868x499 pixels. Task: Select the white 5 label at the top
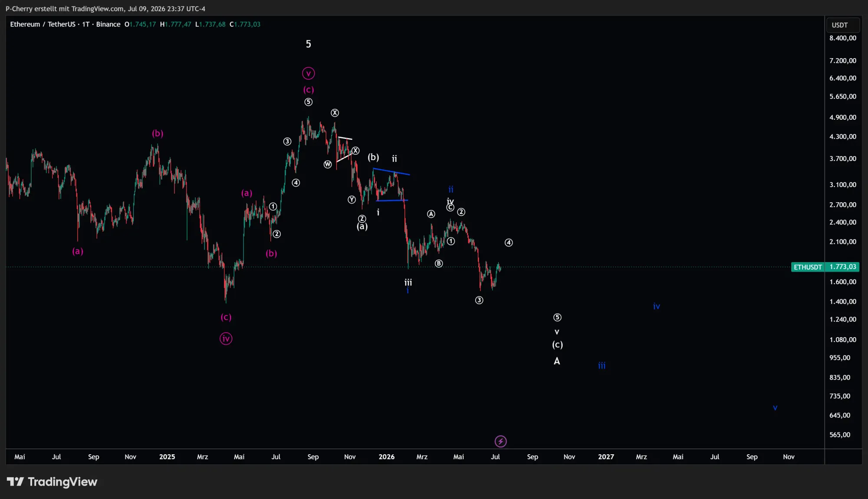point(308,44)
